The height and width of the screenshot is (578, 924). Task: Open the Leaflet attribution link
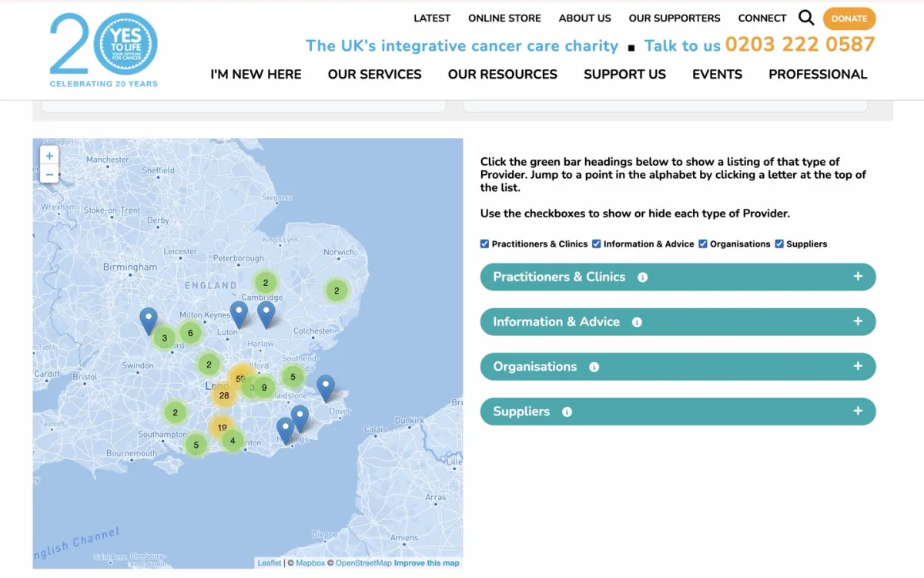[x=269, y=563]
